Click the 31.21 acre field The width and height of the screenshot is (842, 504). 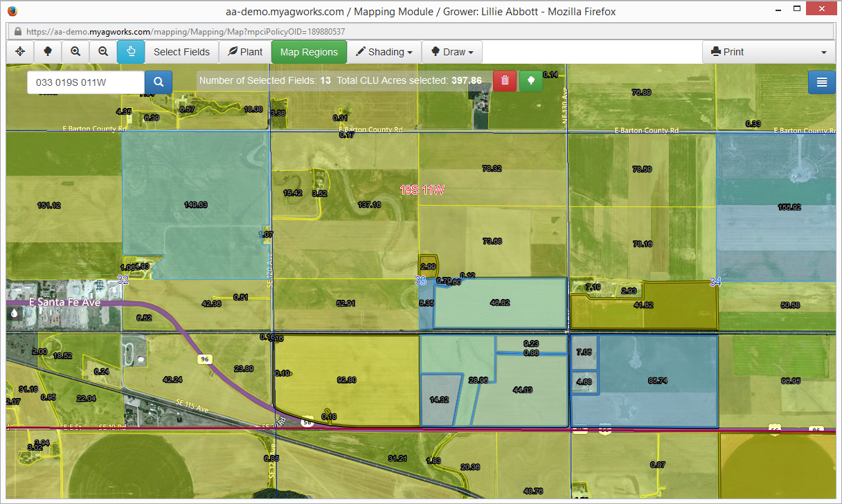coord(397,458)
